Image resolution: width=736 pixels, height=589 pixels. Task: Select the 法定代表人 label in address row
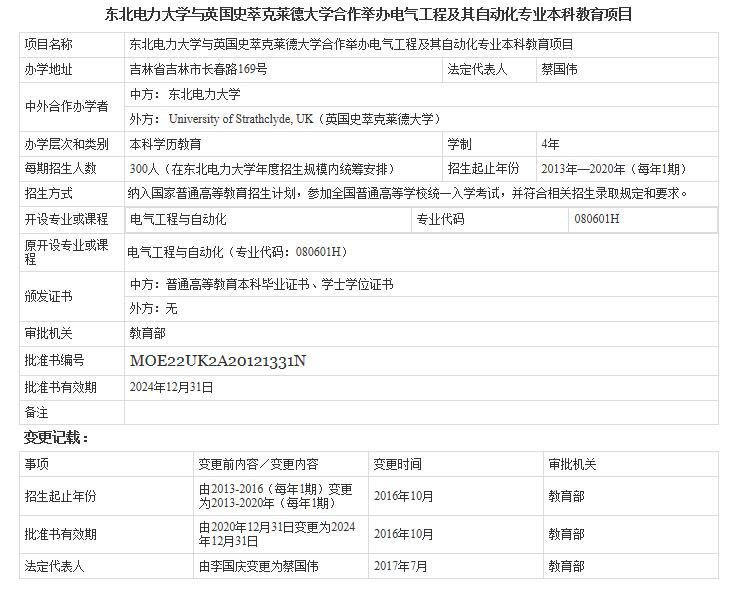tap(477, 69)
